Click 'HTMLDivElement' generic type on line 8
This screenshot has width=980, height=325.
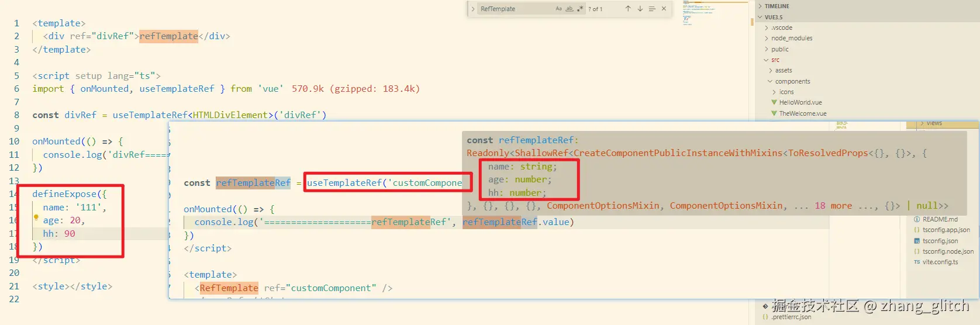(230, 115)
